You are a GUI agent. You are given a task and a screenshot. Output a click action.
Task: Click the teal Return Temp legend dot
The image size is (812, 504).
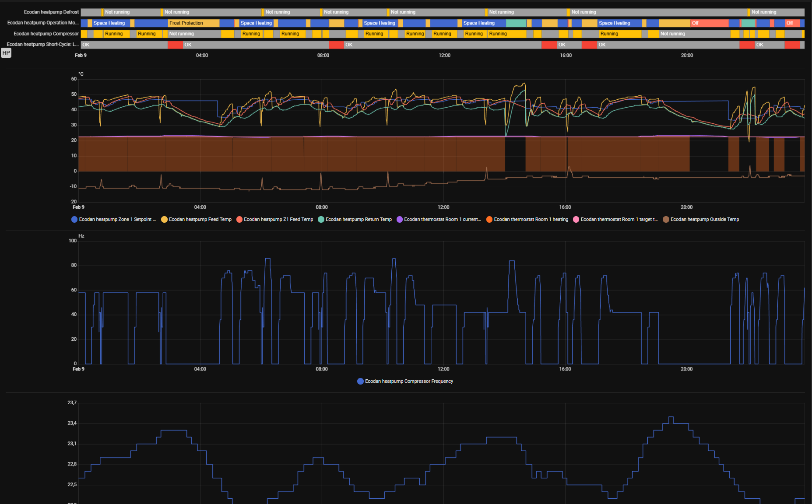click(x=321, y=220)
